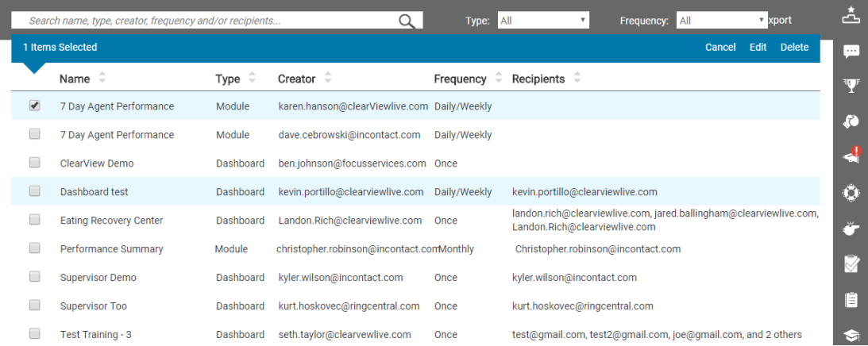Click the Creator column header
The height and width of the screenshot is (346, 868).
tap(297, 79)
